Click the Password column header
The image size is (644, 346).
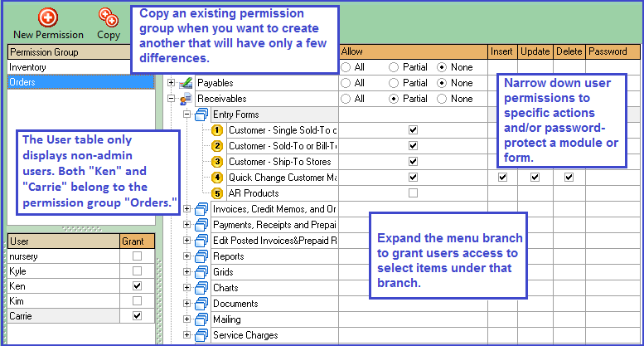pos(613,51)
